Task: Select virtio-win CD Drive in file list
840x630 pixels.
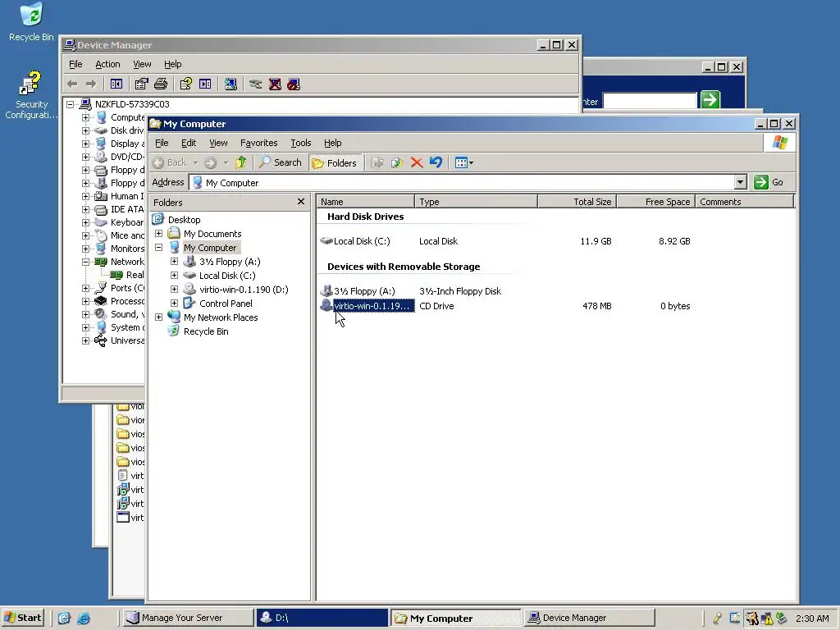Action: click(373, 306)
